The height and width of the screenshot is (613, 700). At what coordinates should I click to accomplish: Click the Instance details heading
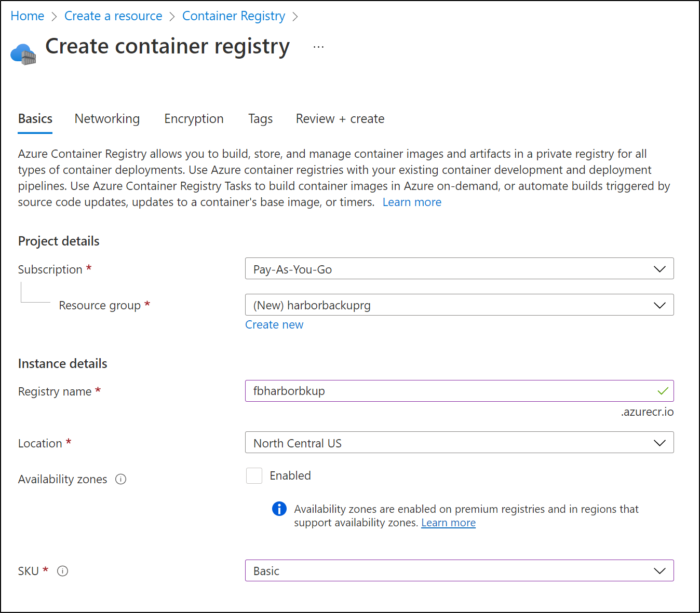click(x=62, y=364)
